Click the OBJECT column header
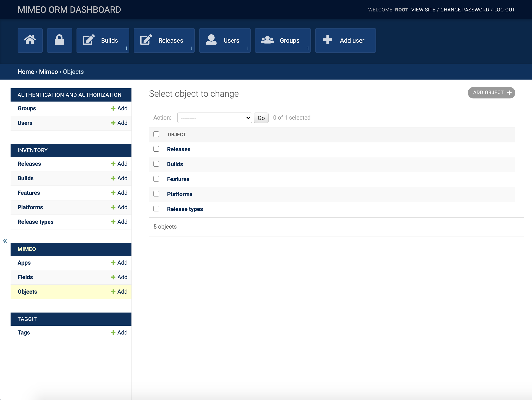Viewport: 532px width, 400px height. pos(177,135)
